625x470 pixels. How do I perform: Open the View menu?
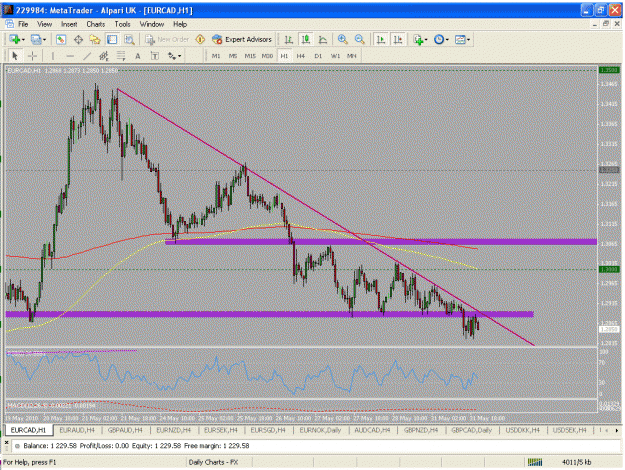tap(45, 24)
